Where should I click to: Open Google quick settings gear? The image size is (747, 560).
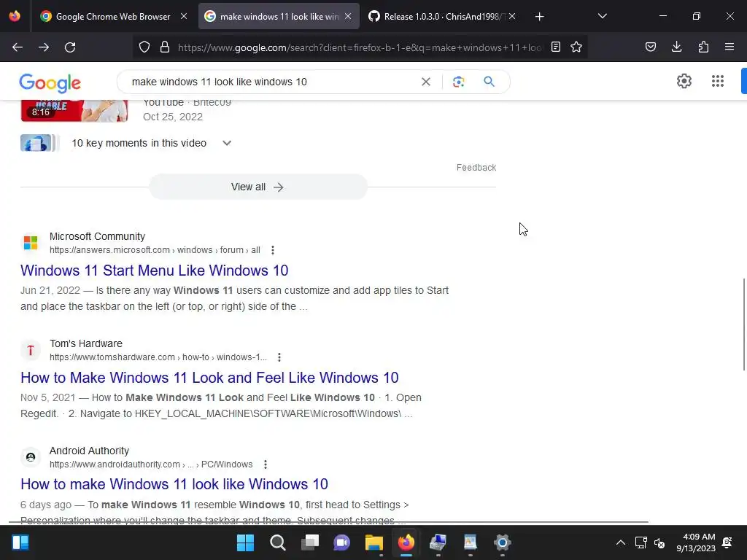(x=684, y=81)
